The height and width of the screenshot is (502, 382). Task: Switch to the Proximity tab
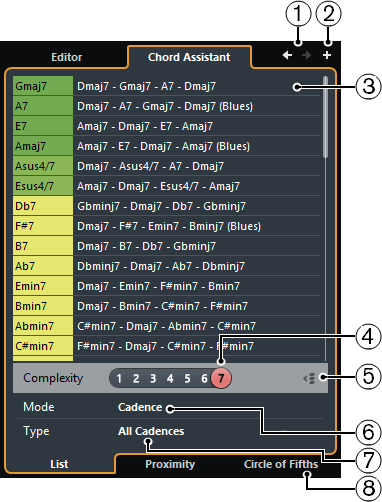click(x=170, y=464)
